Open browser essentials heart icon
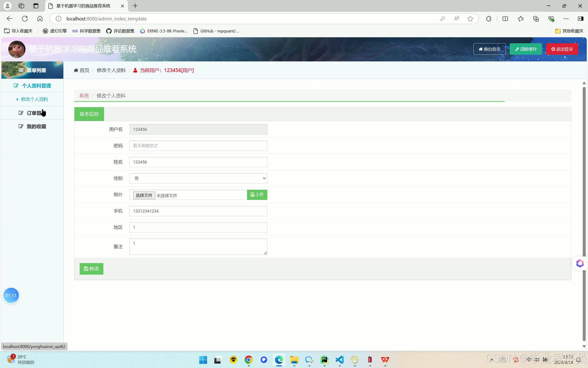The height and width of the screenshot is (368, 588). [551, 19]
